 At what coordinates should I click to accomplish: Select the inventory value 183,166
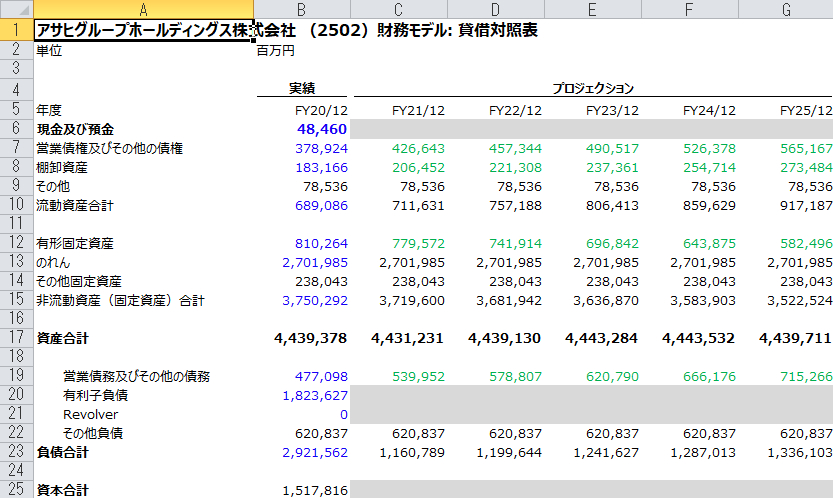coord(321,167)
